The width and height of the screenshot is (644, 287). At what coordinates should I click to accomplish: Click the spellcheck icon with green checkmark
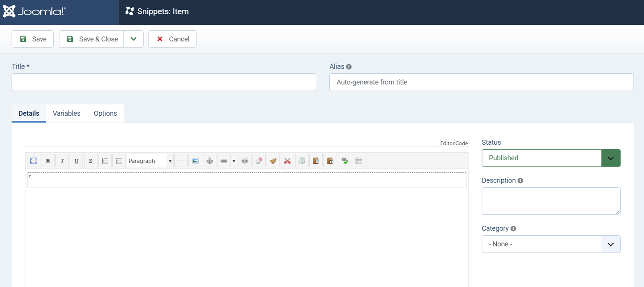click(345, 161)
